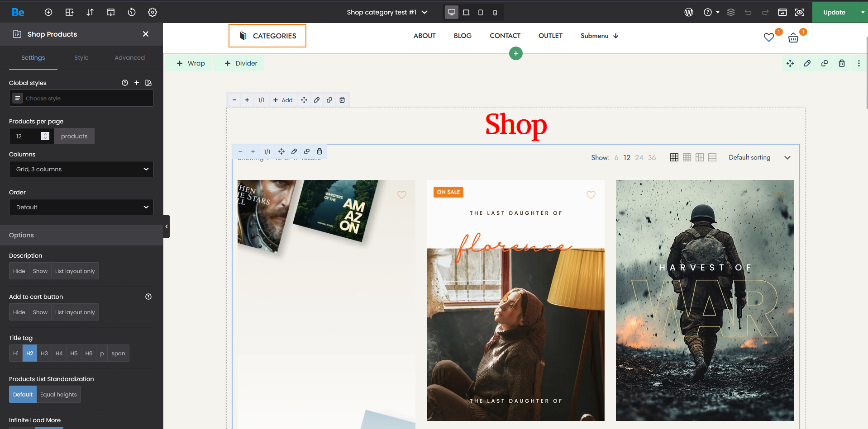Open the Order dropdown
This screenshot has height=429, width=868.
click(x=81, y=207)
